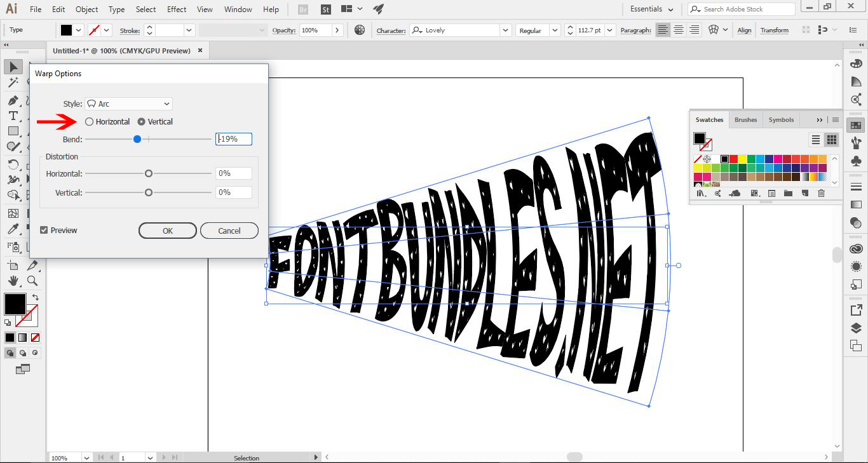Screen dimensions: 868x463
Task: Open the Brushes panel icon in dock
Action: [x=856, y=142]
